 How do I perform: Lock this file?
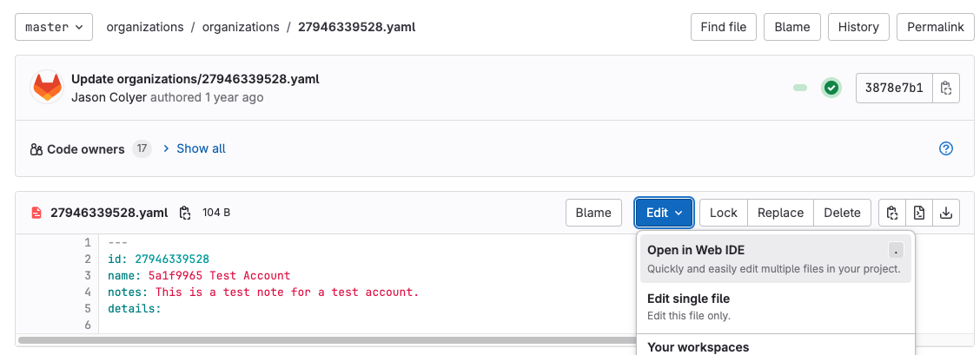[723, 213]
